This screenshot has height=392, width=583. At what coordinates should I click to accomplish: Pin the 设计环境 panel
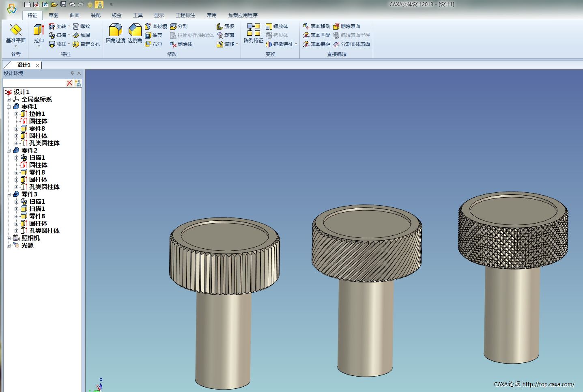point(72,73)
